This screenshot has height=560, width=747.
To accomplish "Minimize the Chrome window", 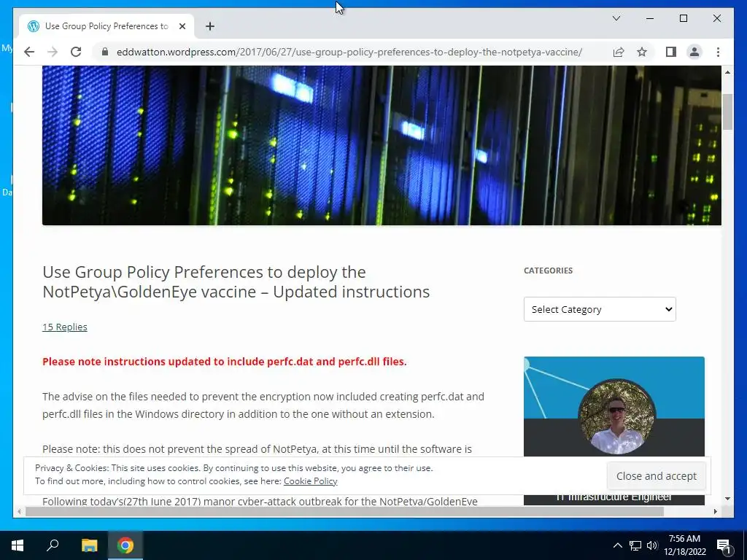I will (x=650, y=18).
